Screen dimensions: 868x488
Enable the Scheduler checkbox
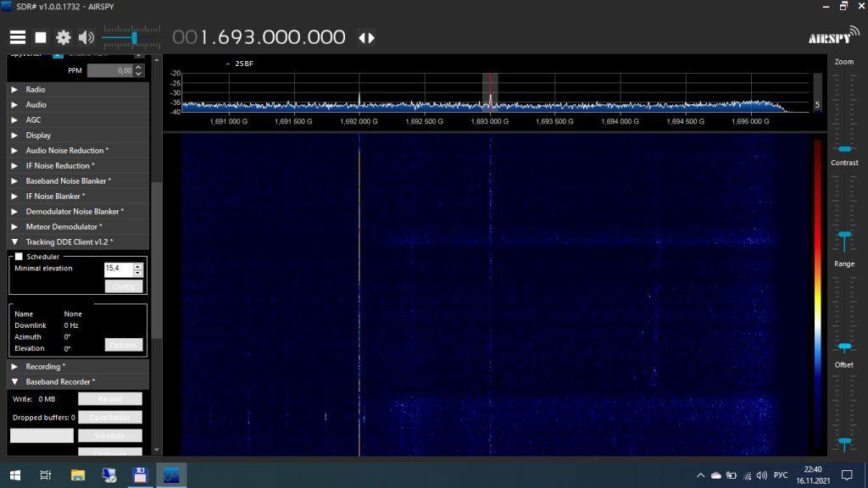coord(19,257)
